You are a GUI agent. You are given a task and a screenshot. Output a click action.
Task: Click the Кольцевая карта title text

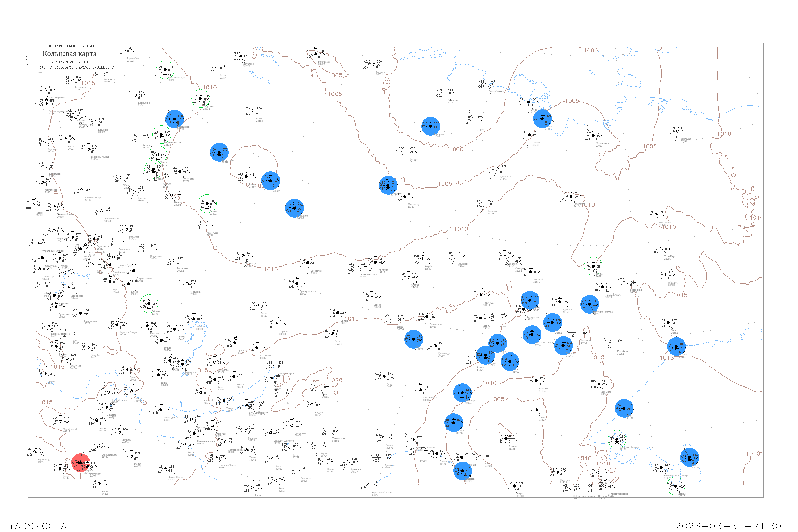click(x=69, y=54)
